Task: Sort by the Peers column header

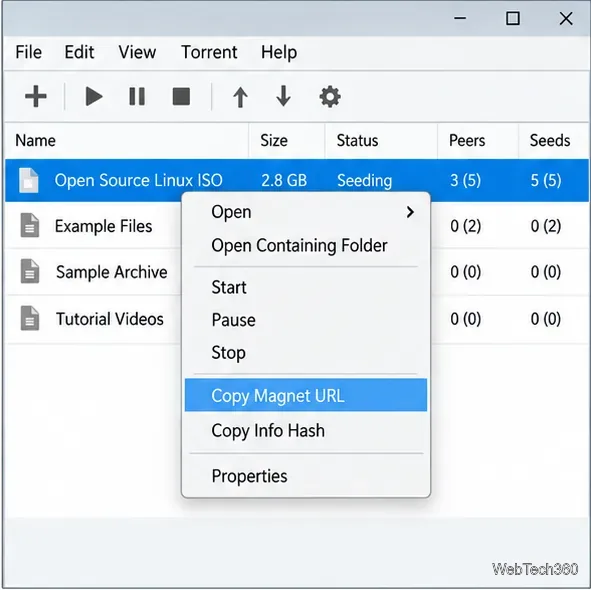Action: 478,141
